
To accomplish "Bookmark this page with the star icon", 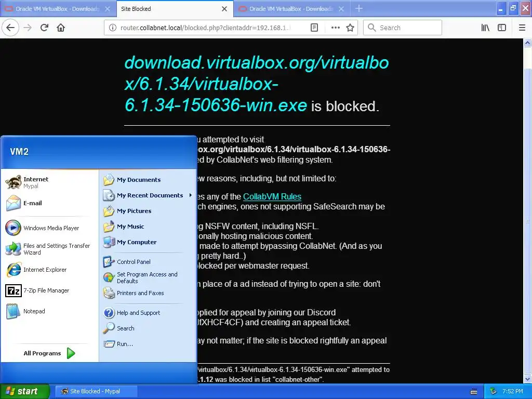I will (x=350, y=28).
